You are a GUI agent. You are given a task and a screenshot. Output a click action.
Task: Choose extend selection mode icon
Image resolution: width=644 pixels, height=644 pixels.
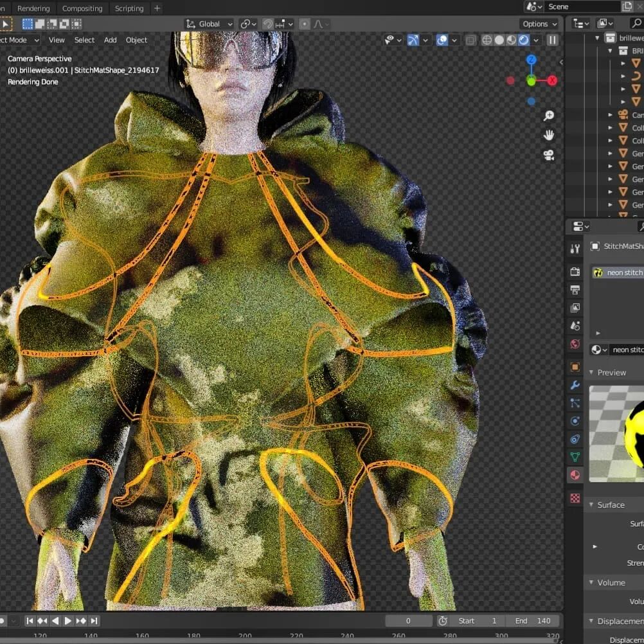click(39, 24)
